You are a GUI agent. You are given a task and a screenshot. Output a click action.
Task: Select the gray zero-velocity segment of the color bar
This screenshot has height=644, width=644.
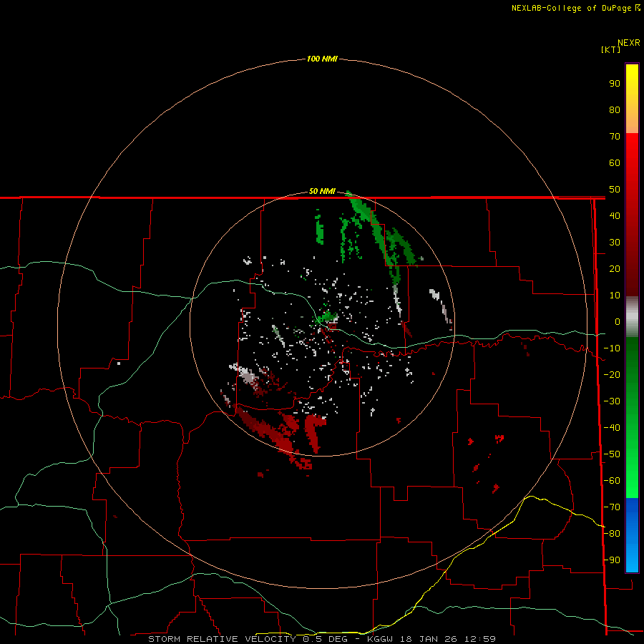click(x=632, y=317)
